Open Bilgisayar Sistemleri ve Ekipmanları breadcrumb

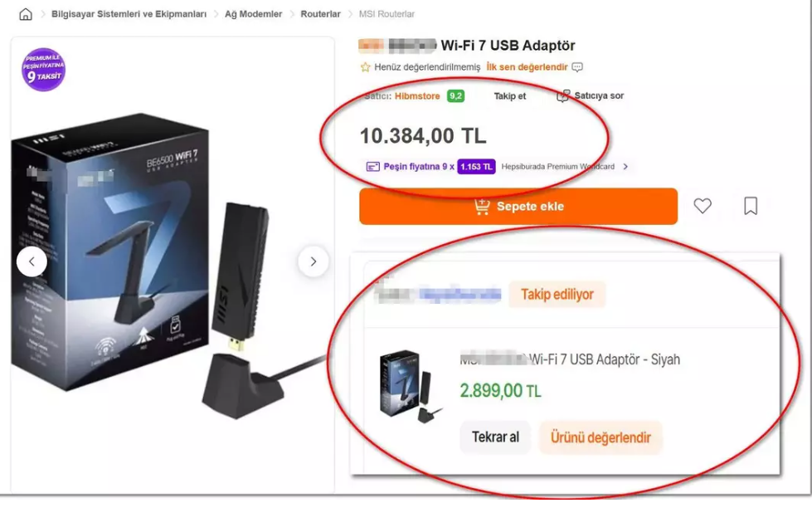pos(129,14)
